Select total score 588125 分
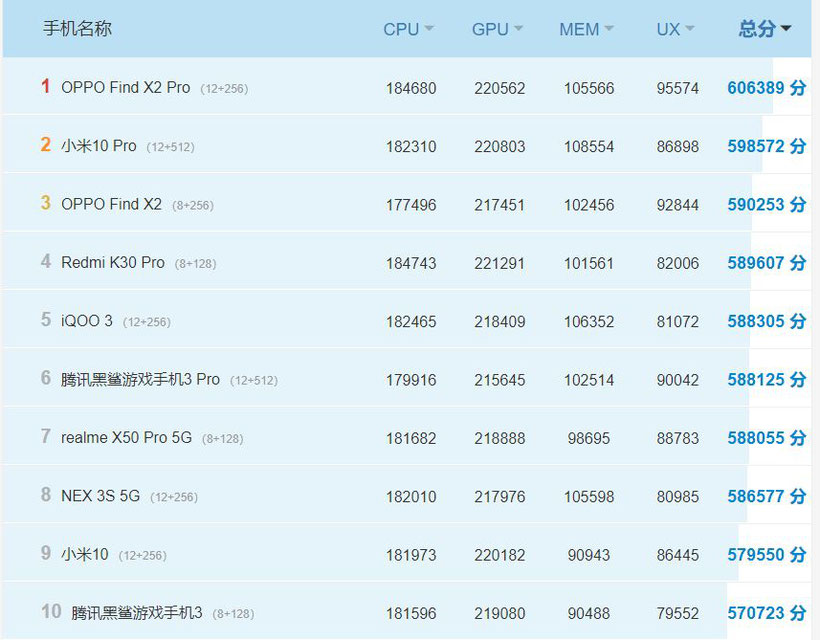820x640 pixels. [x=766, y=380]
